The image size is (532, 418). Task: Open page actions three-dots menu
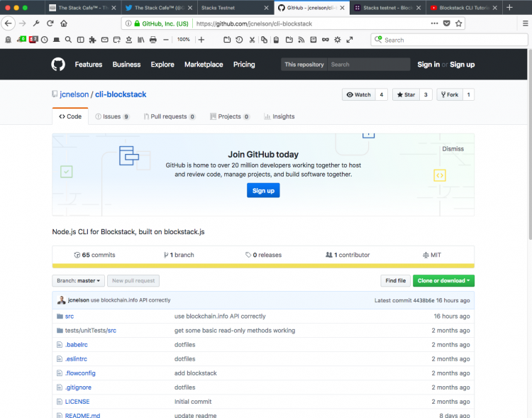434,23
